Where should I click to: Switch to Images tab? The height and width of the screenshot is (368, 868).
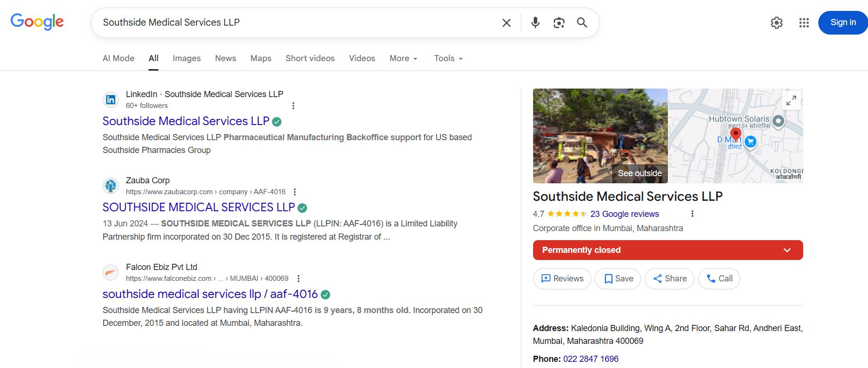pos(186,58)
